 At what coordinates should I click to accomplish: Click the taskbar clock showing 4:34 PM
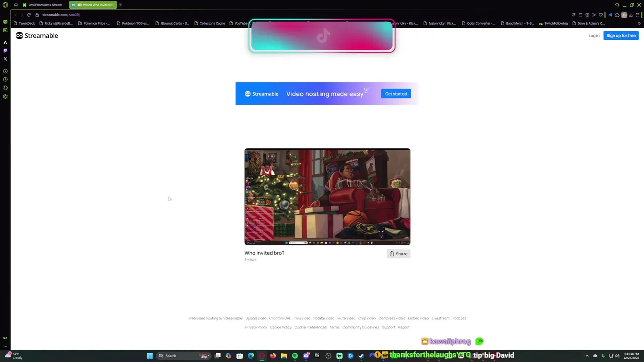point(631,356)
